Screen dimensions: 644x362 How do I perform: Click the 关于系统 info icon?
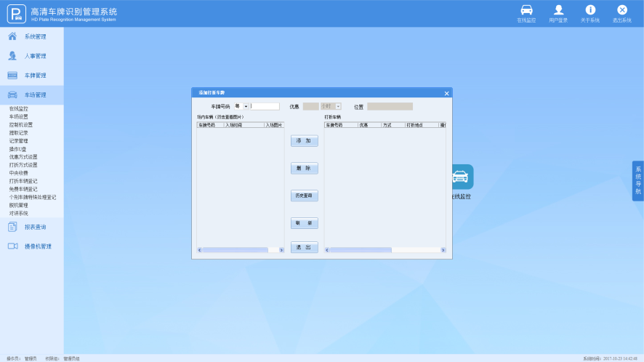(590, 10)
